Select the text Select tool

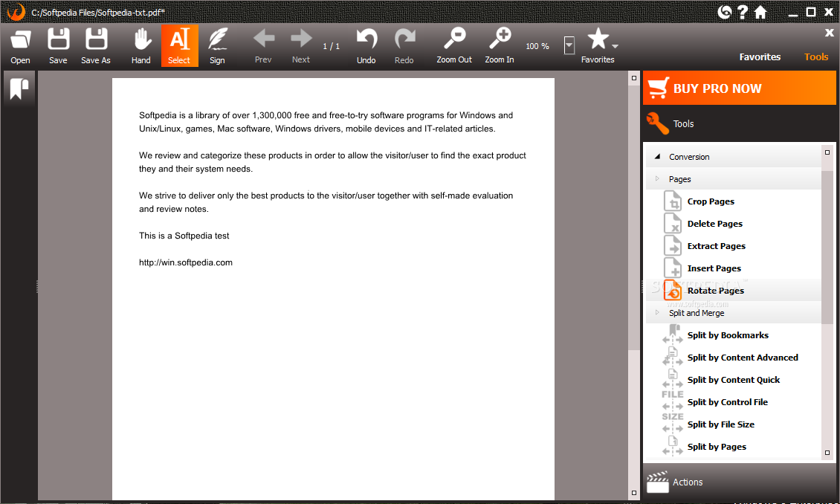click(179, 46)
